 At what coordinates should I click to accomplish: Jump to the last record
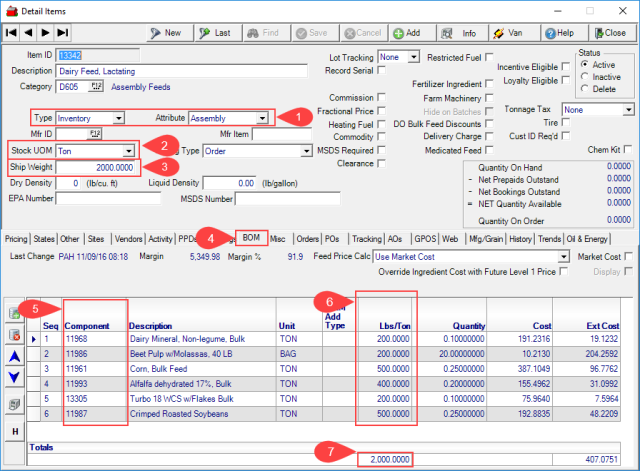[x=60, y=33]
